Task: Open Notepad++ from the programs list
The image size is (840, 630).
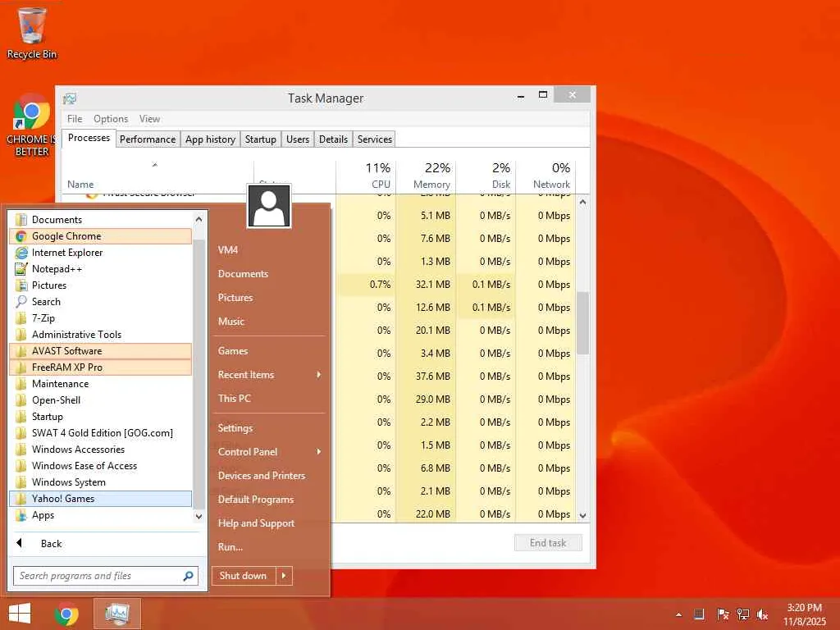Action: point(101,269)
